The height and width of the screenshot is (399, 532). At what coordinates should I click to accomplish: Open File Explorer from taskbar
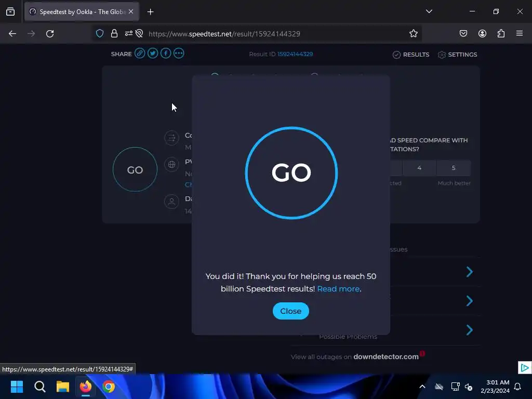[x=63, y=387]
